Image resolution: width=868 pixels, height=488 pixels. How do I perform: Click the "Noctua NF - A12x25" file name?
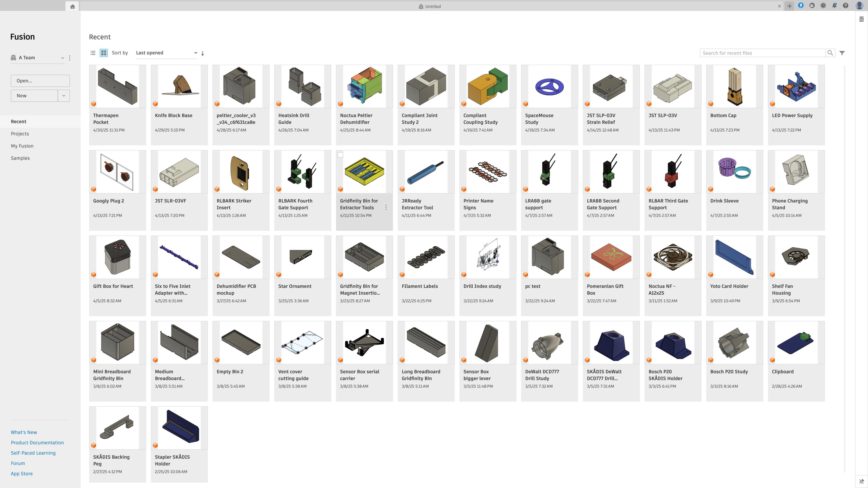[662, 290]
